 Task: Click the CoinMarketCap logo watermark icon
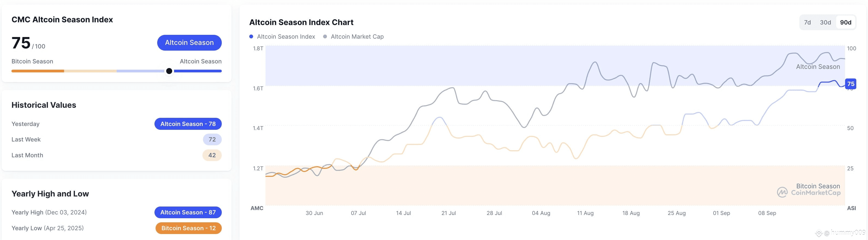[782, 192]
